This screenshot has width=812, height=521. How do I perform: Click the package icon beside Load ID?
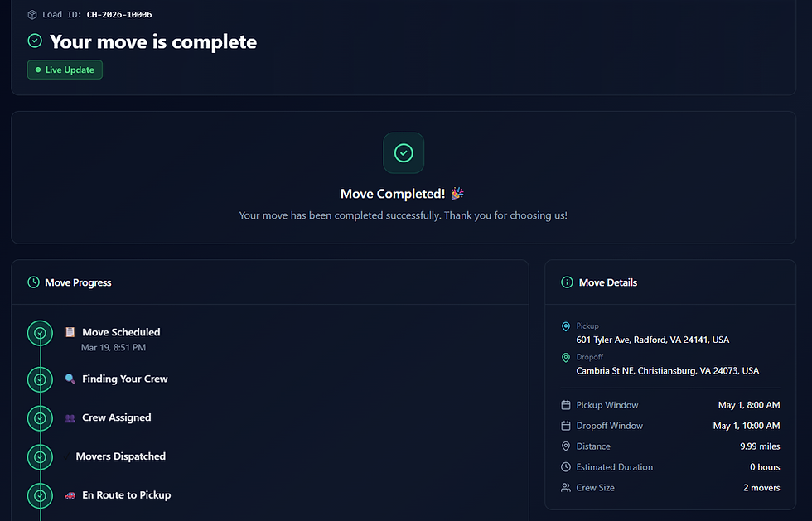click(x=32, y=15)
